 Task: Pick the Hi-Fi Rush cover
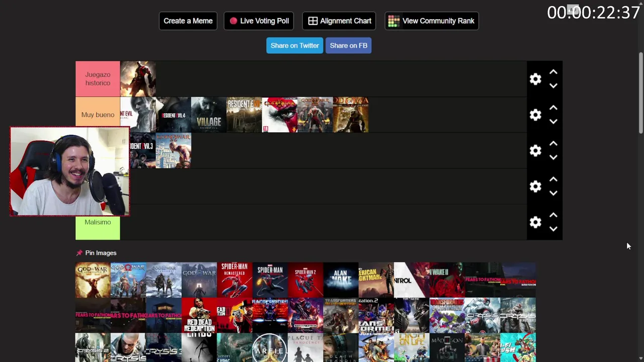coord(518,348)
